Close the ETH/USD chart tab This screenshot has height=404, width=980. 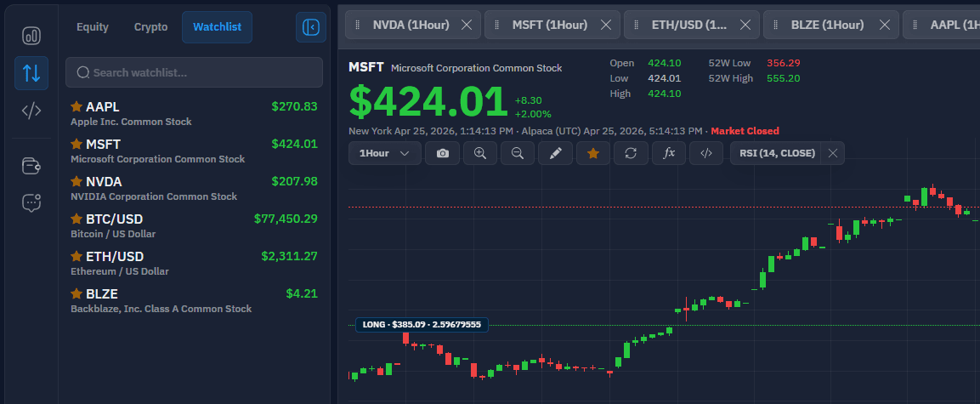point(745,25)
